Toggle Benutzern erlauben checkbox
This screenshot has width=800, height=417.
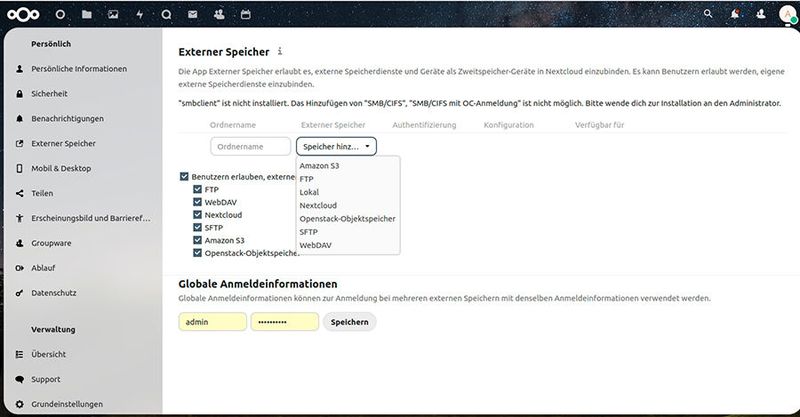[x=184, y=177]
